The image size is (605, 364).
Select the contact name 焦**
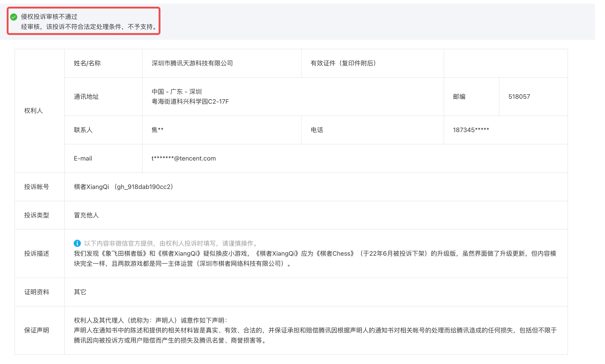point(157,130)
